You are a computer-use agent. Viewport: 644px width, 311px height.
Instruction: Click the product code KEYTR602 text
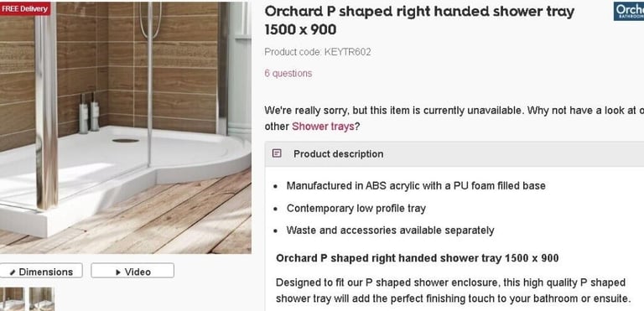point(318,52)
